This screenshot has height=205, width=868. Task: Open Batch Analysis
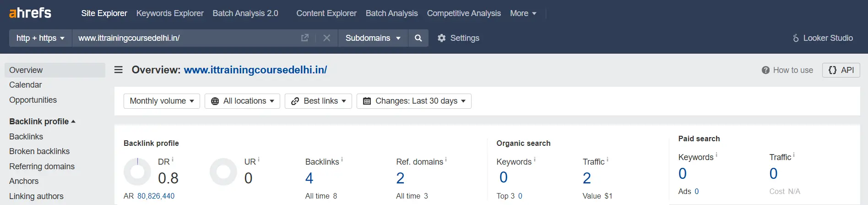[392, 13]
